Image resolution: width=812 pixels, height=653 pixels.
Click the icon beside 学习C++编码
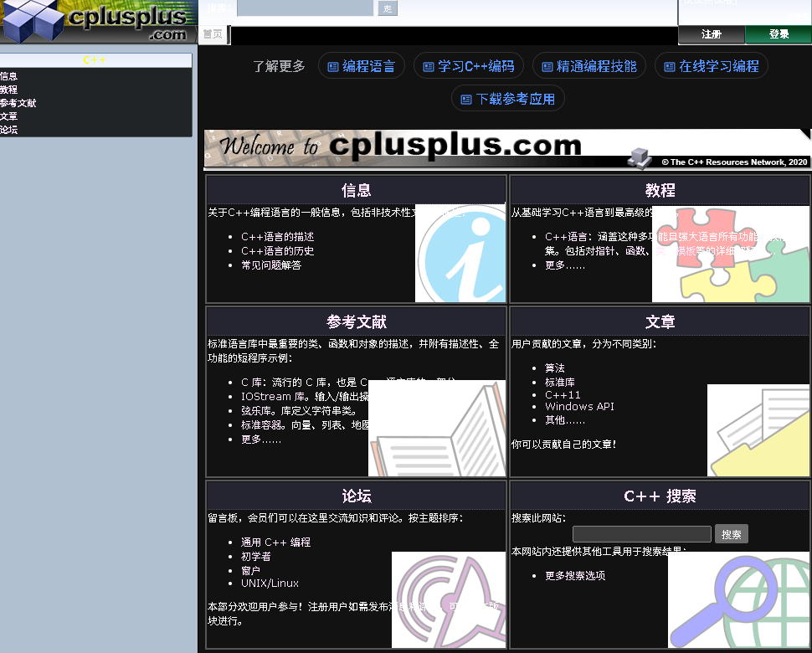click(429, 67)
